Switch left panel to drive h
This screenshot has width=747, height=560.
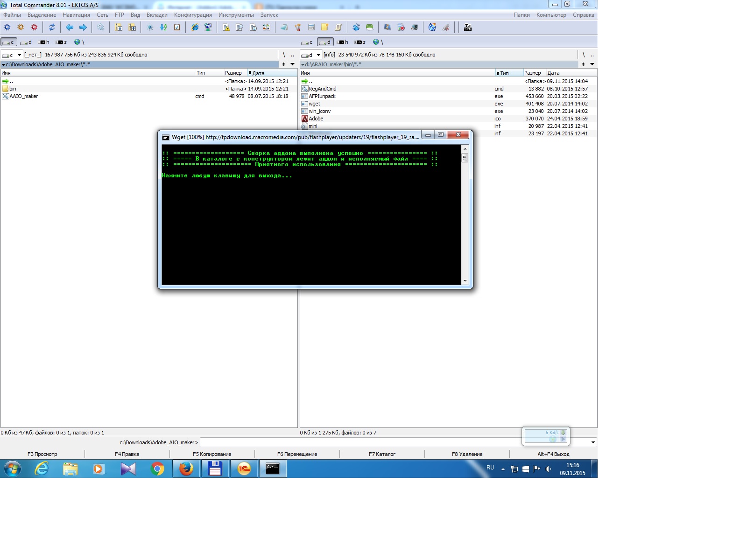click(44, 42)
